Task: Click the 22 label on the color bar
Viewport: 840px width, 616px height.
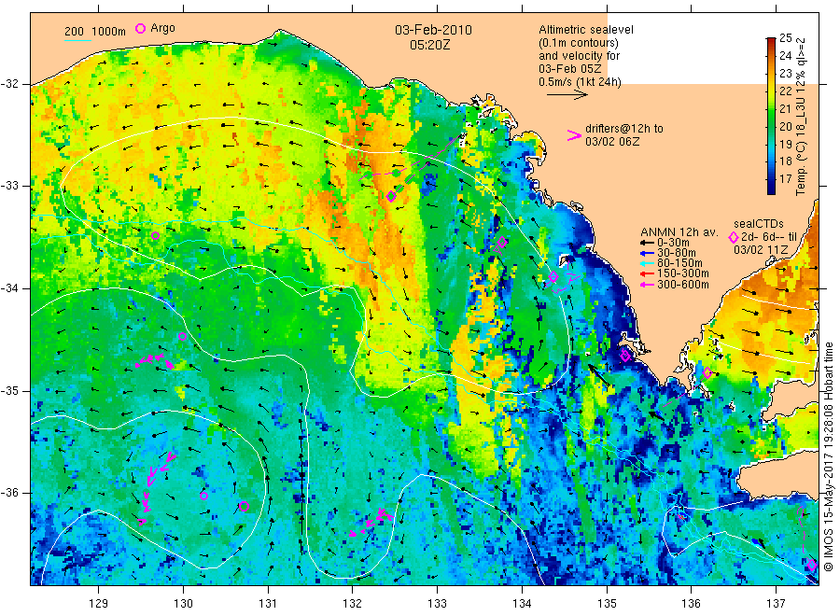Action: [785, 91]
